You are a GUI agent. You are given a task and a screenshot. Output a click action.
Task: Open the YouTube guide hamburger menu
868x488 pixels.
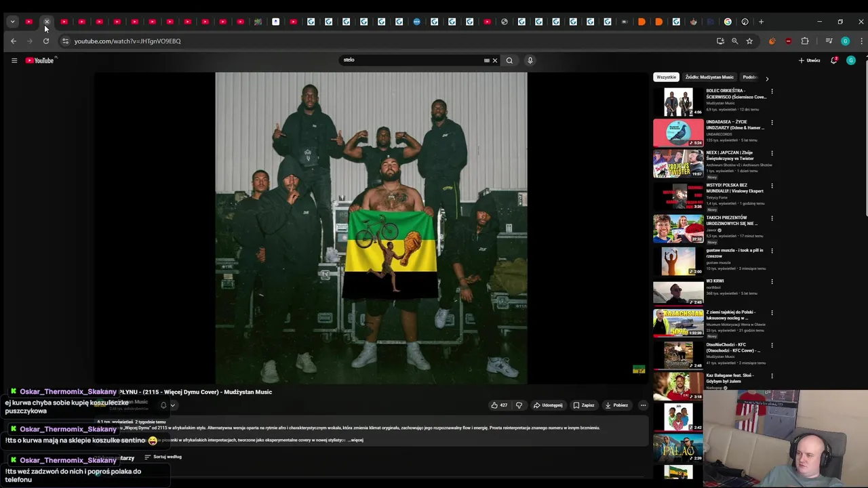click(x=14, y=60)
